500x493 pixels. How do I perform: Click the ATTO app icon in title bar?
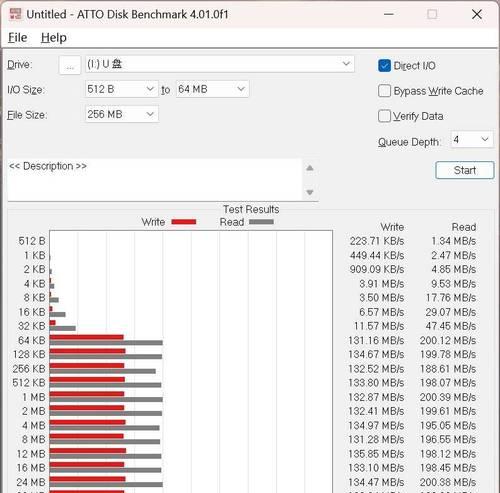tap(15, 14)
